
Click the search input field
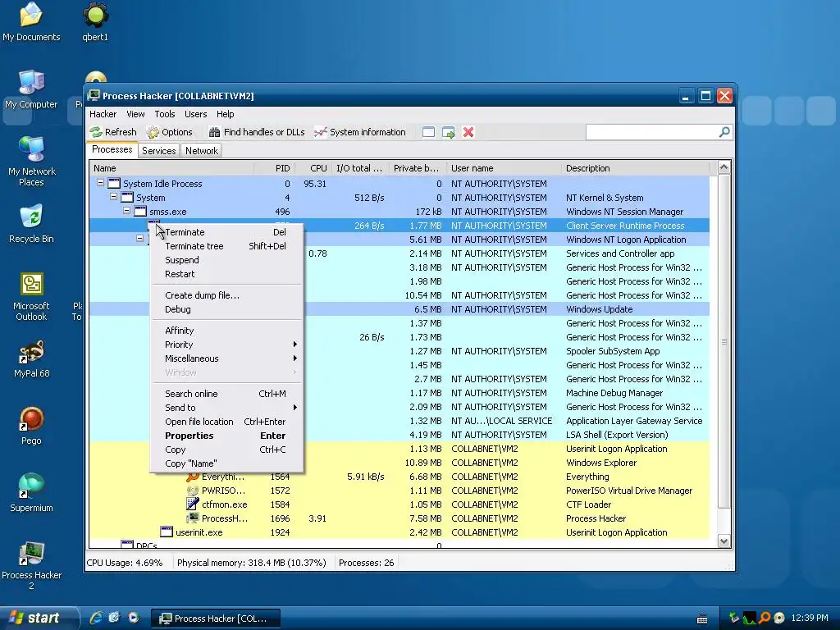click(x=652, y=132)
